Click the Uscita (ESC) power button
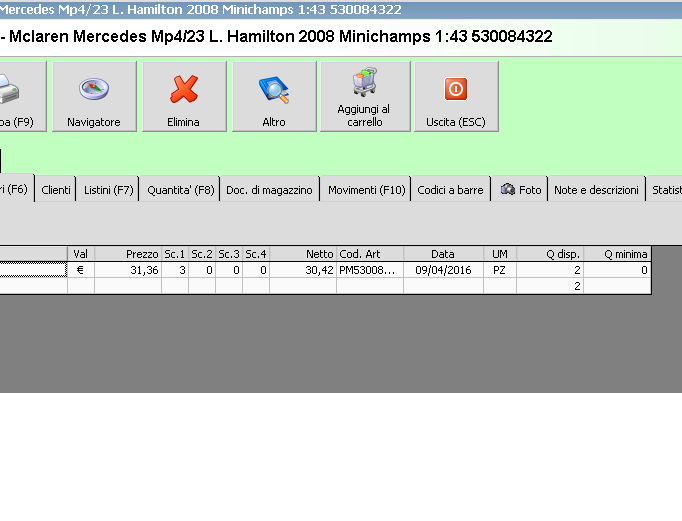682x521 pixels. click(456, 97)
